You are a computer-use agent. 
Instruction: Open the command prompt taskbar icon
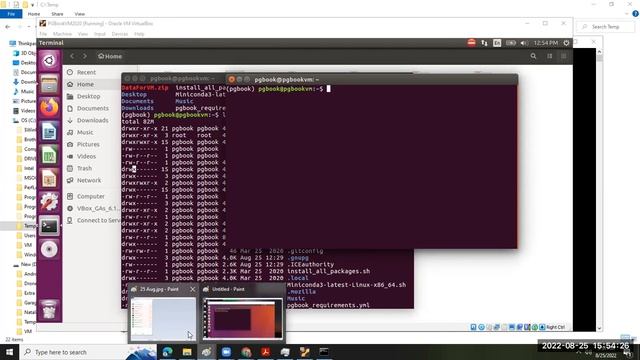(324, 352)
